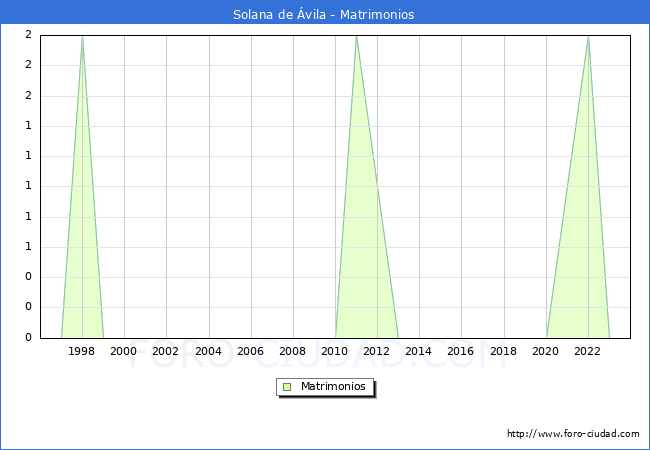
Task: Click the chart title Solana de Ávila - Matrimonios
Action: coord(323,14)
